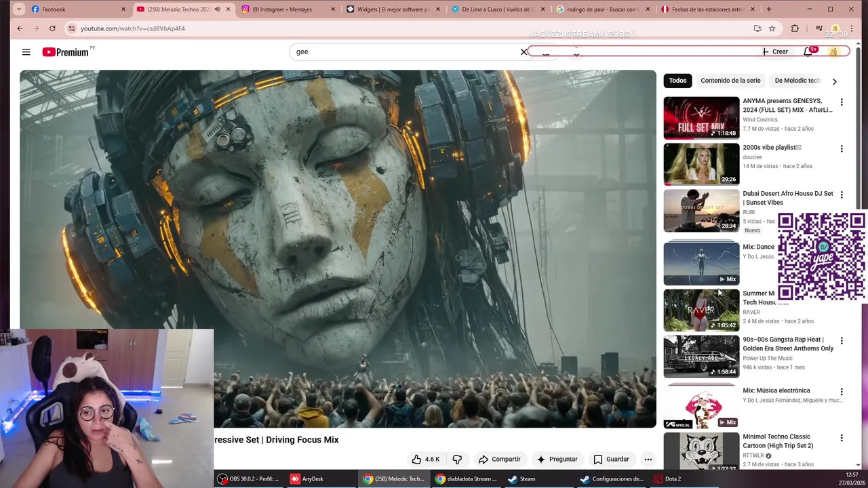The height and width of the screenshot is (488, 868).
Task: Open options menu for 90s–00s Gangsta Rap Heat
Action: (x=842, y=341)
